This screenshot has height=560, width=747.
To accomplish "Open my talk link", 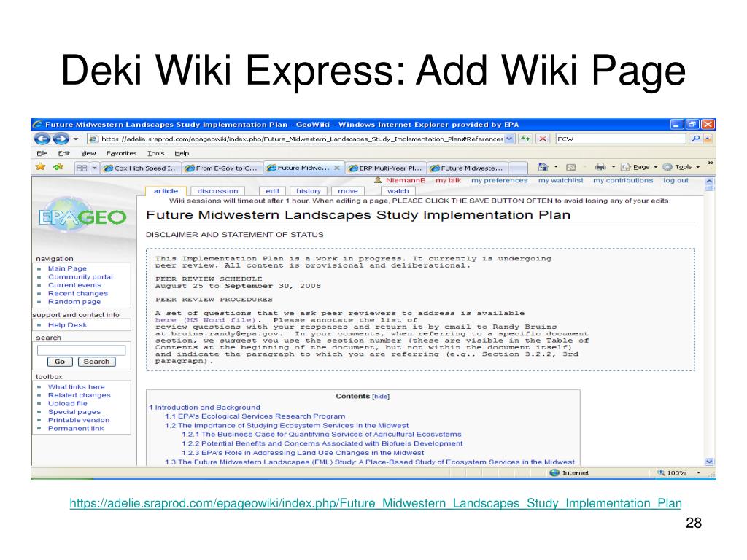I will [449, 181].
